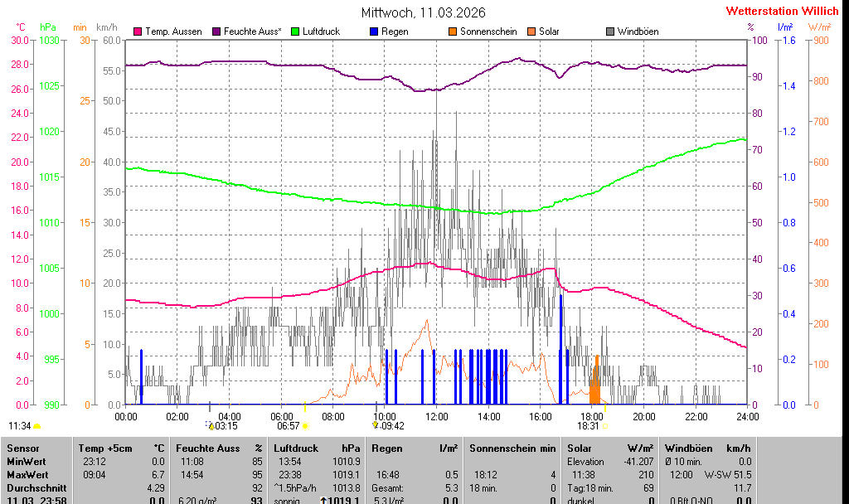Image resolution: width=849 pixels, height=504 pixels.
Task: Select the Luftdruck hPa column header
Action: pyautogui.click(x=317, y=448)
